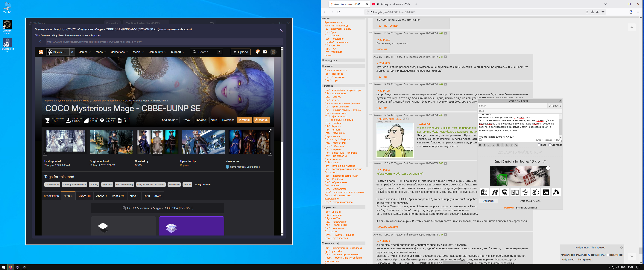Expand the mod image gallery fullscreen
644x270 pixels.
tap(270, 130)
